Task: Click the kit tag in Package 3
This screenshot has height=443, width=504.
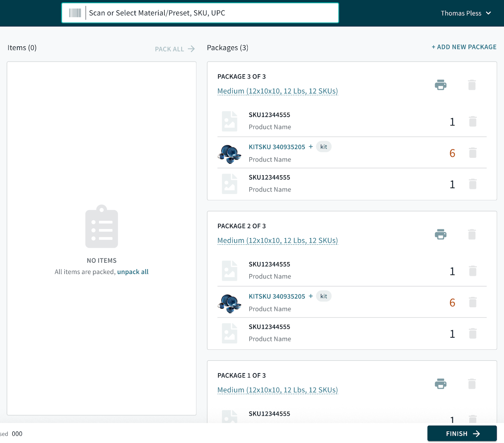Action: 324,147
